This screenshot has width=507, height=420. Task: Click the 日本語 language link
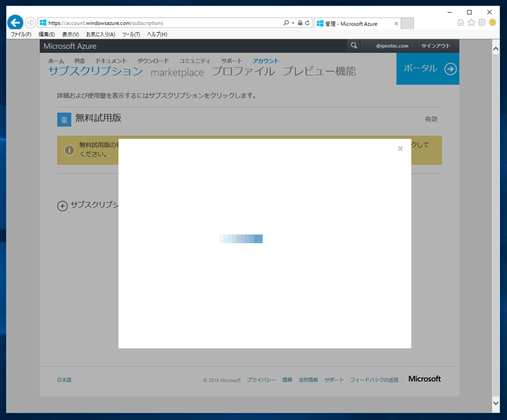[x=64, y=380]
